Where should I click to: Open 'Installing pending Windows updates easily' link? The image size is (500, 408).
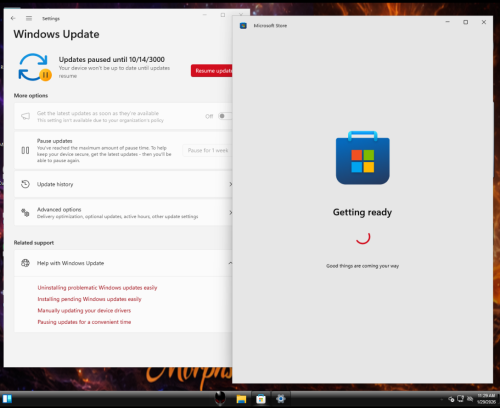coord(89,299)
